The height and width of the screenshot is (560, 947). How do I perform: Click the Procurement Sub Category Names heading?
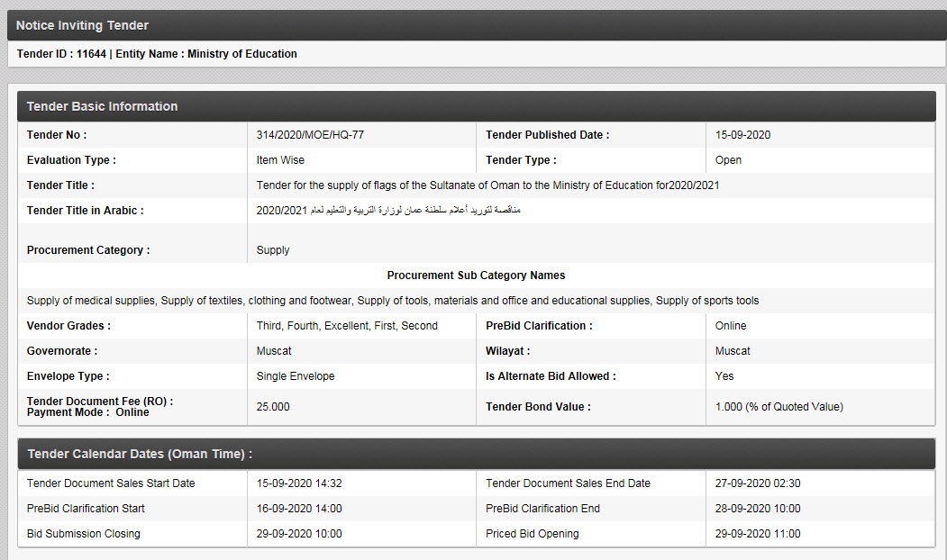(476, 275)
